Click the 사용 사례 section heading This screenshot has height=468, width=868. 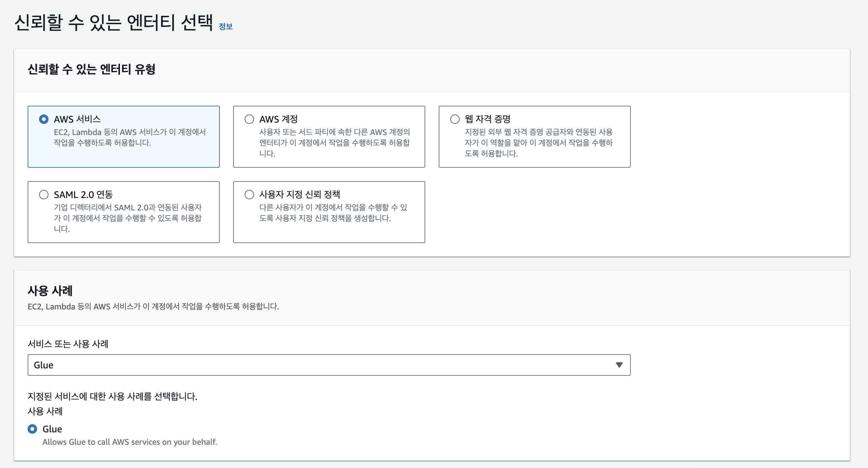(x=50, y=291)
